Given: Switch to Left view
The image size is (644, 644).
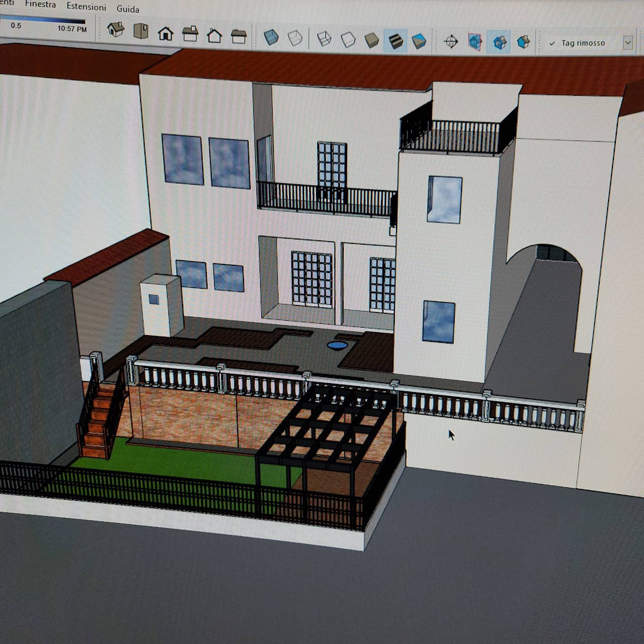Looking at the screenshot, I should (238, 36).
